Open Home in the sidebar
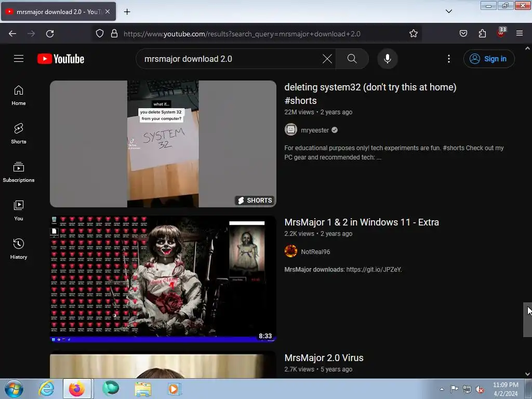 19,96
